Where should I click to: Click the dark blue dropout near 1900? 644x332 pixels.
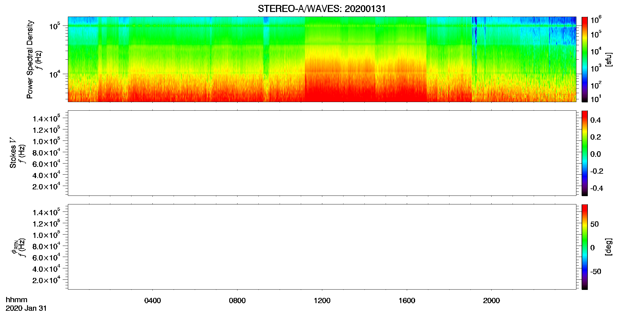tap(475, 31)
